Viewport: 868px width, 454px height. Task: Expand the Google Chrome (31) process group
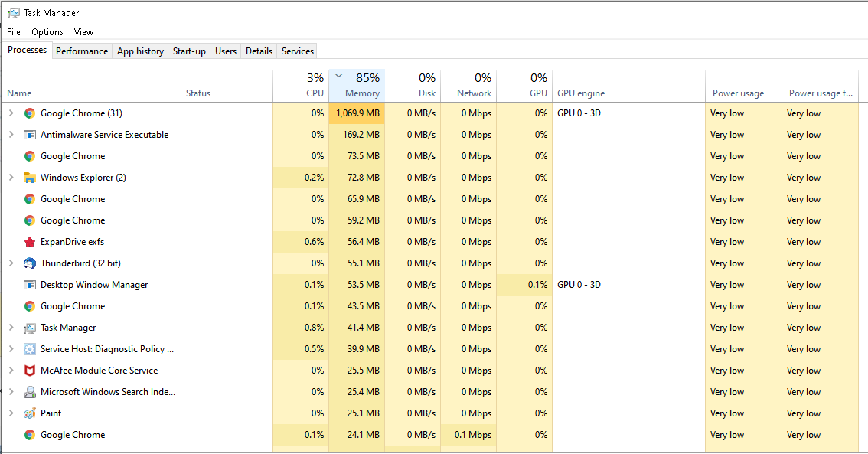point(11,113)
